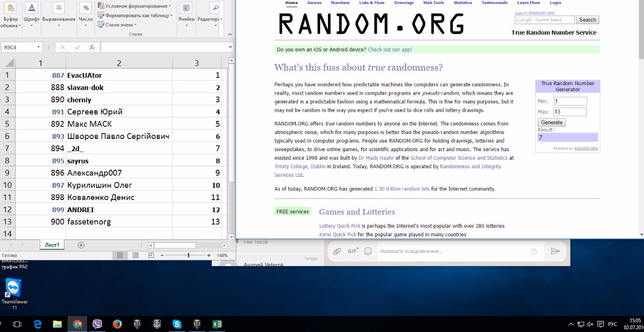This screenshot has width=644, height=332.
Task: Click the GIF icon in chat
Action: click(x=352, y=251)
